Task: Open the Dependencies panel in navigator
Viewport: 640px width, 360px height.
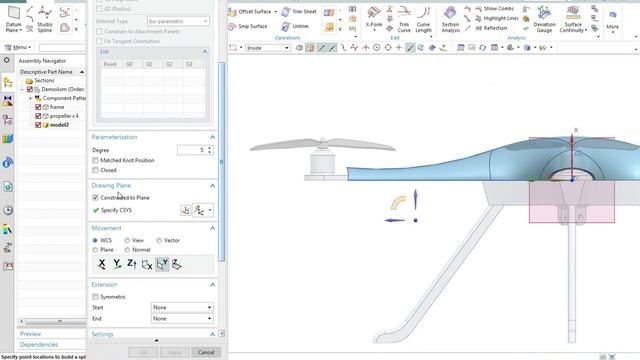Action: coord(39,345)
